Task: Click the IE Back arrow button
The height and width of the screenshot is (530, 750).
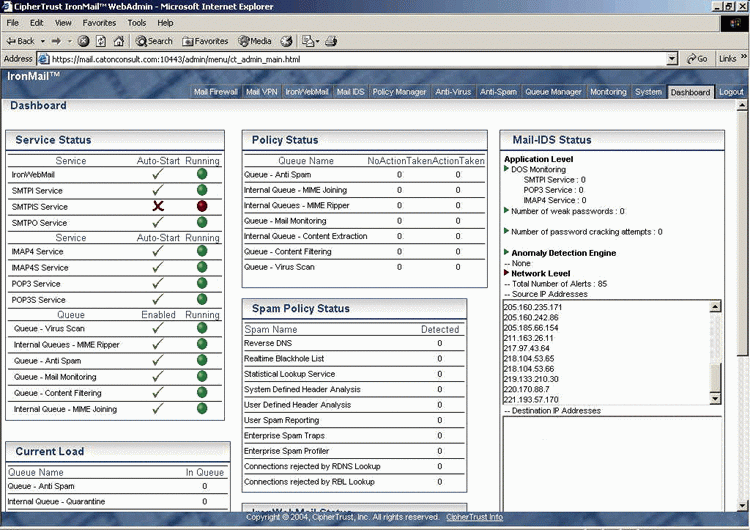Action: click(20, 41)
